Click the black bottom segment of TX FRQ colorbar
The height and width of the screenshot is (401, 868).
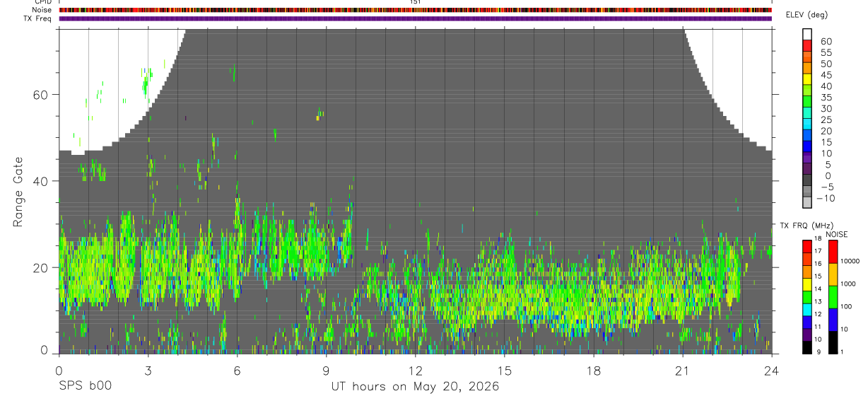(807, 347)
